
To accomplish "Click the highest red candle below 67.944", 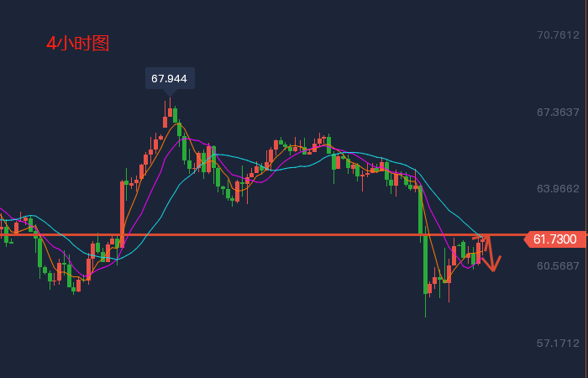I will [169, 111].
